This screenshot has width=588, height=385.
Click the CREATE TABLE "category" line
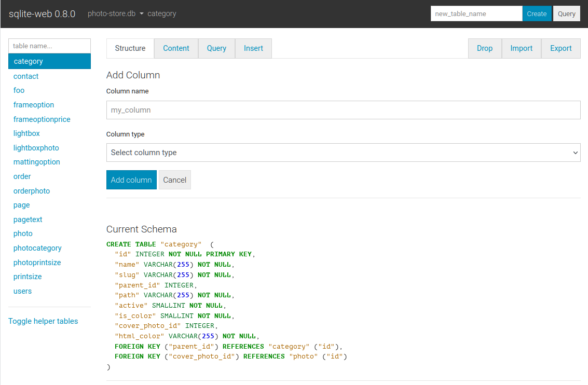click(x=160, y=244)
